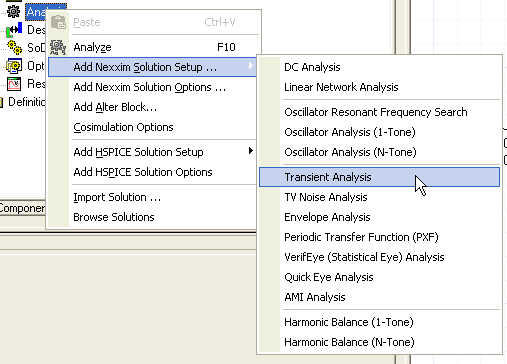Click the Definitions folder icon
Viewport: 507px width, 364px height.
(1, 102)
